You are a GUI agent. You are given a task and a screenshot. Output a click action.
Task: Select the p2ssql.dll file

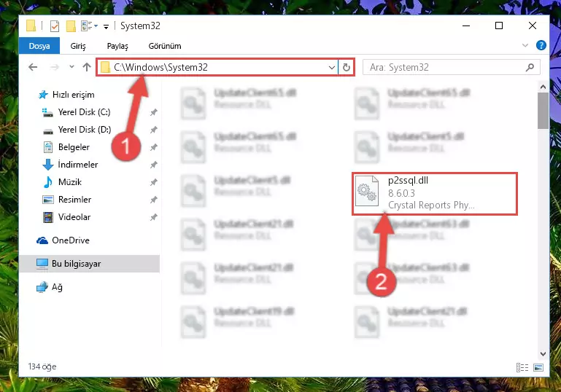pos(435,193)
